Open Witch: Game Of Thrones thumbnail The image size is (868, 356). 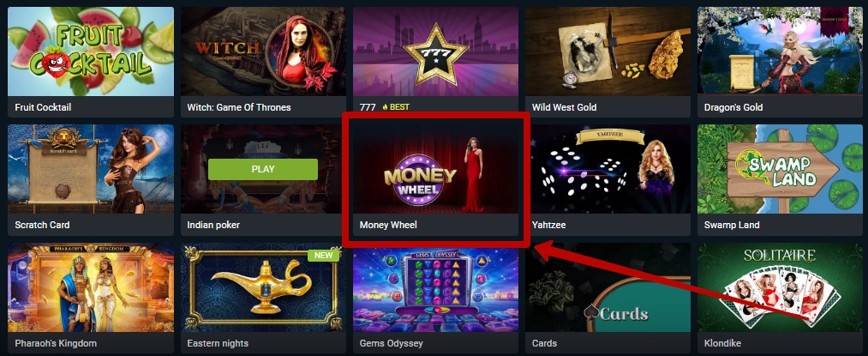tap(263, 51)
